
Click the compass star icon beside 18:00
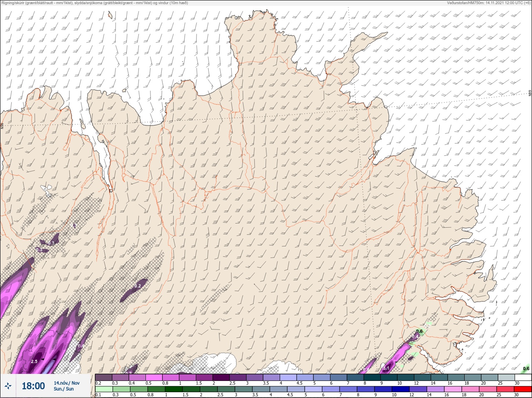point(8,386)
